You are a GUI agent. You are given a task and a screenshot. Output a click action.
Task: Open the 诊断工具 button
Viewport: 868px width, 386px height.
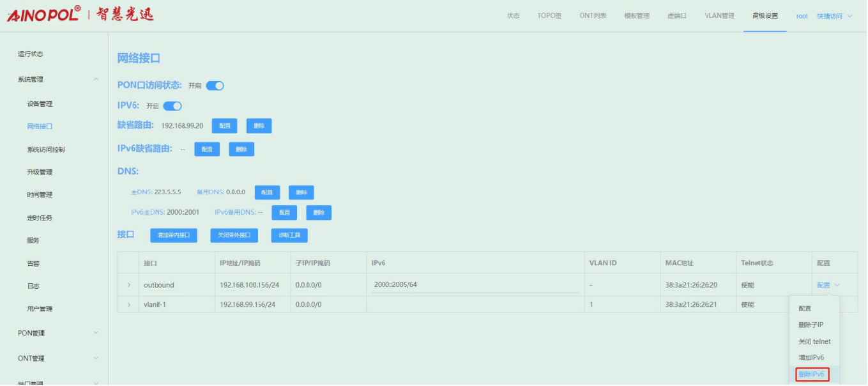click(289, 235)
